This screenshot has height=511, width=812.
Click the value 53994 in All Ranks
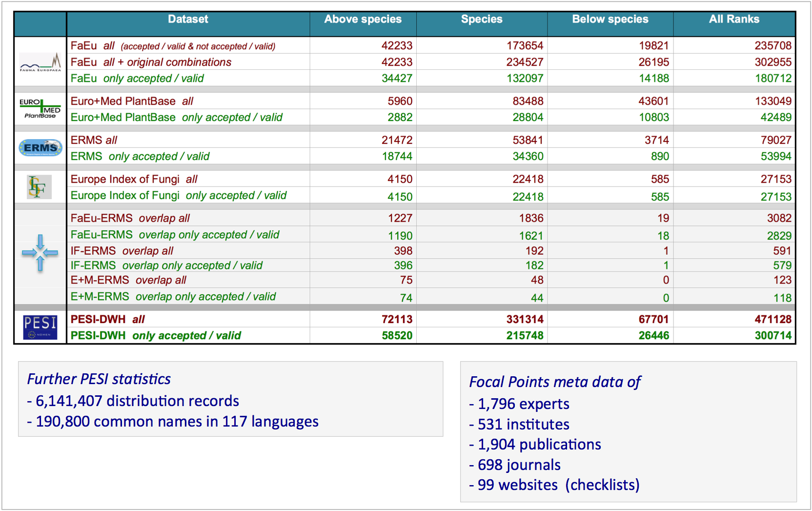[x=776, y=156]
